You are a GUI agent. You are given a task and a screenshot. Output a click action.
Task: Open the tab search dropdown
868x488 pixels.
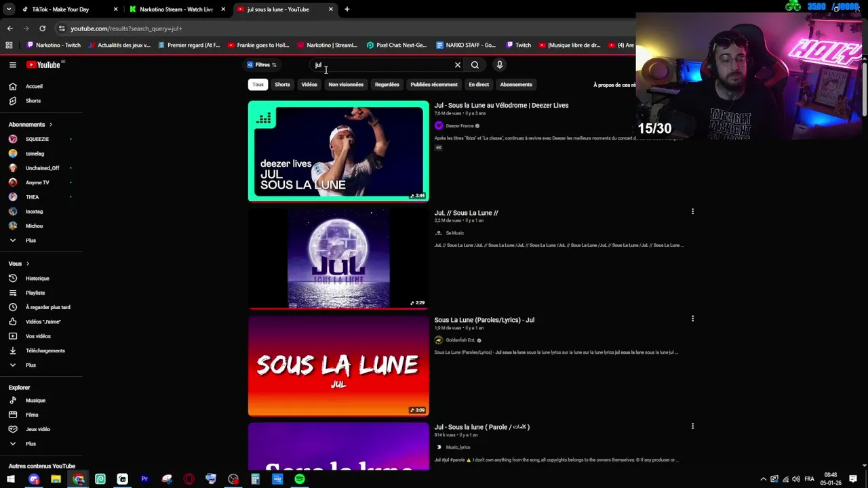click(x=8, y=9)
